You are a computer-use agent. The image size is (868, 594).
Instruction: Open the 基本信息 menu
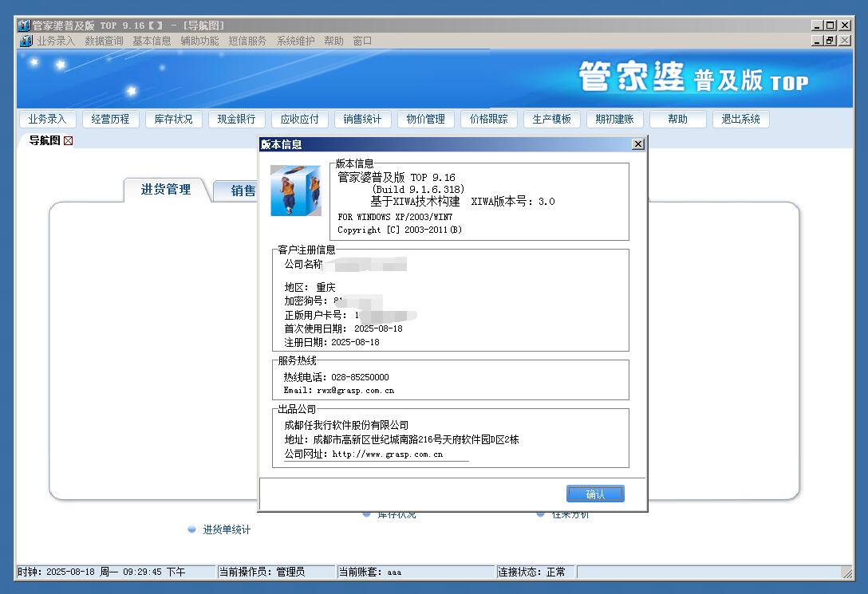[151, 41]
